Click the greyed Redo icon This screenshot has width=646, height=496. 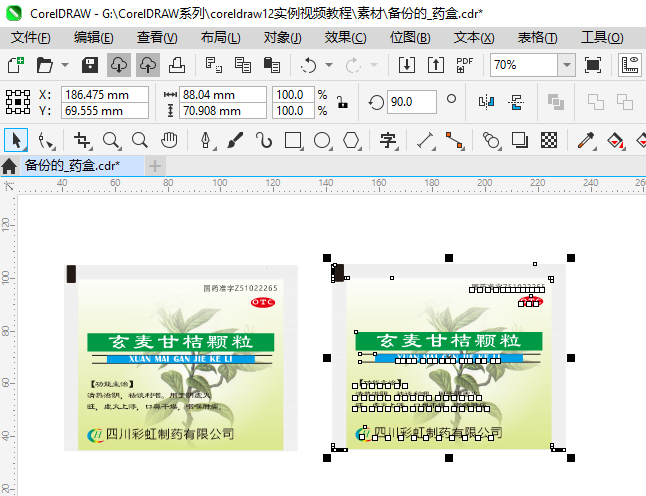pyautogui.click(x=353, y=65)
